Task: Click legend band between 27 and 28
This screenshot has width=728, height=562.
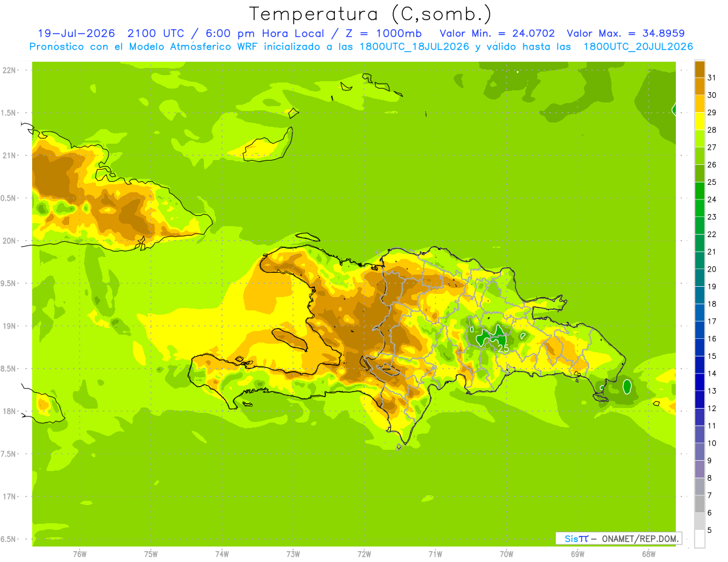Action: 699,138
